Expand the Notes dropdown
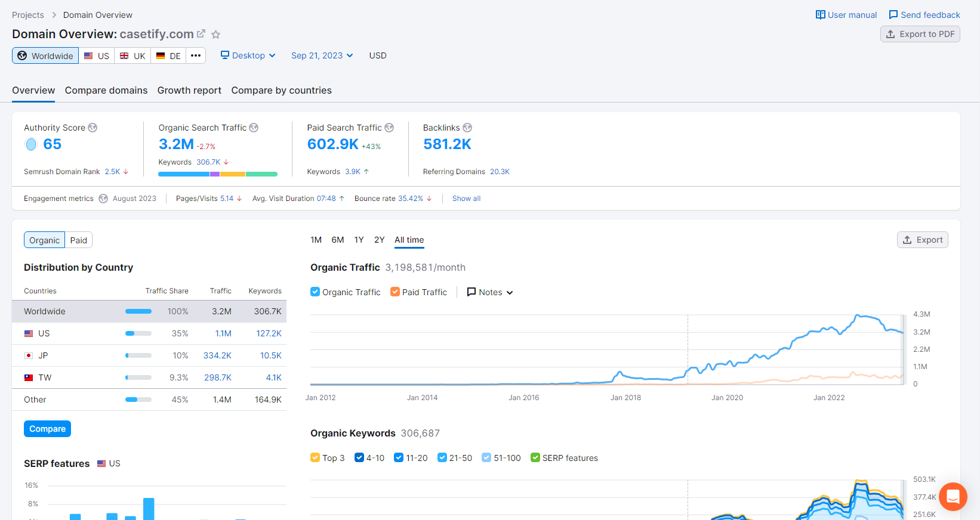 [490, 292]
